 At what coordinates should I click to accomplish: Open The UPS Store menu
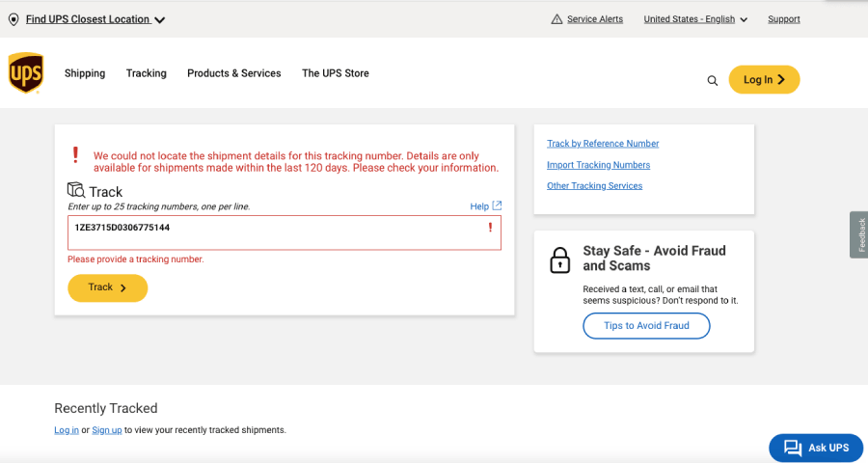(x=336, y=73)
